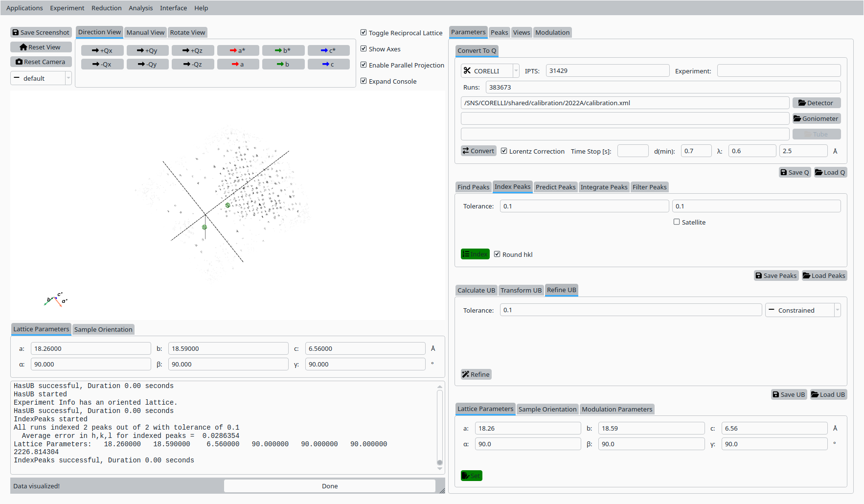Viewport: 864px width, 504px height.
Task: Orient view along red a* arrow
Action: (238, 50)
